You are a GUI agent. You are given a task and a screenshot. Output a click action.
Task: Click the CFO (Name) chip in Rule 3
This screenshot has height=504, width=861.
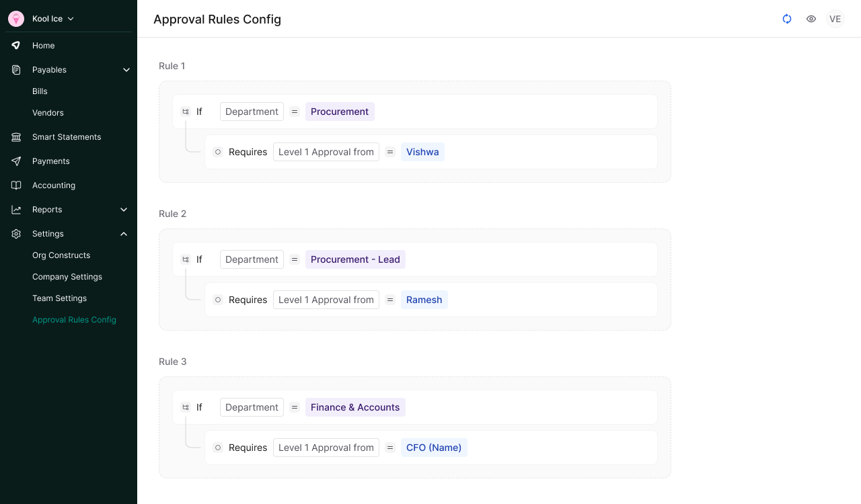pos(434,448)
